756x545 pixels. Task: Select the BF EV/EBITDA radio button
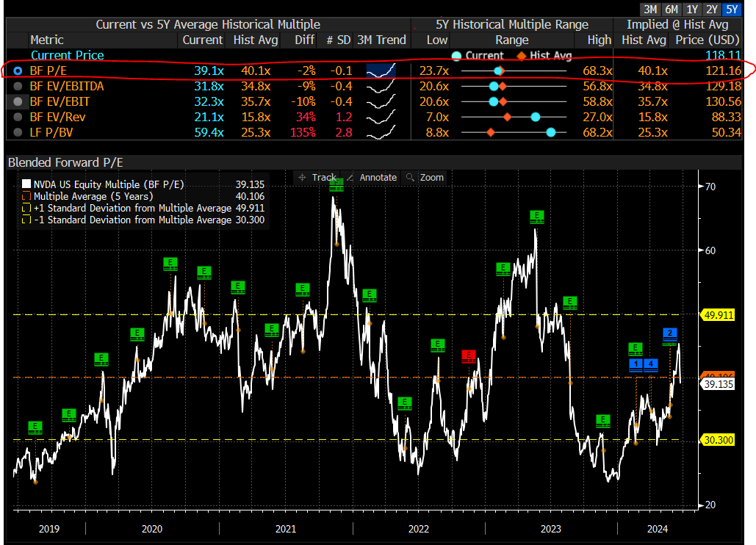click(18, 87)
